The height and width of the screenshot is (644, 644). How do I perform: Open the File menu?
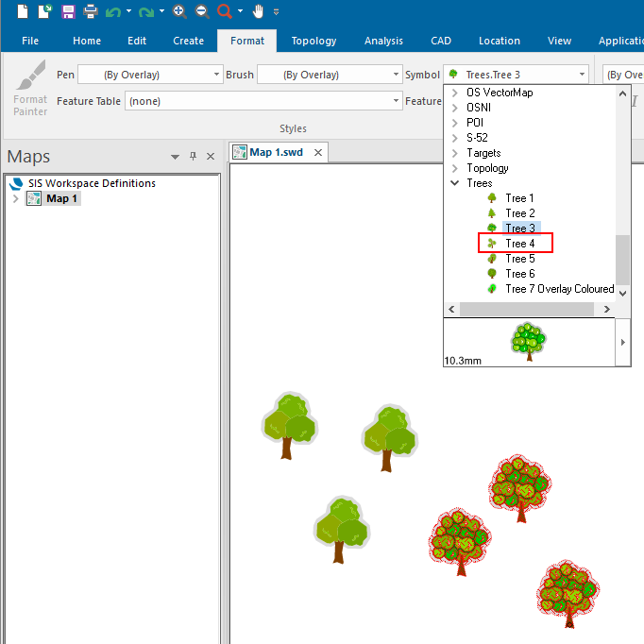(x=30, y=41)
